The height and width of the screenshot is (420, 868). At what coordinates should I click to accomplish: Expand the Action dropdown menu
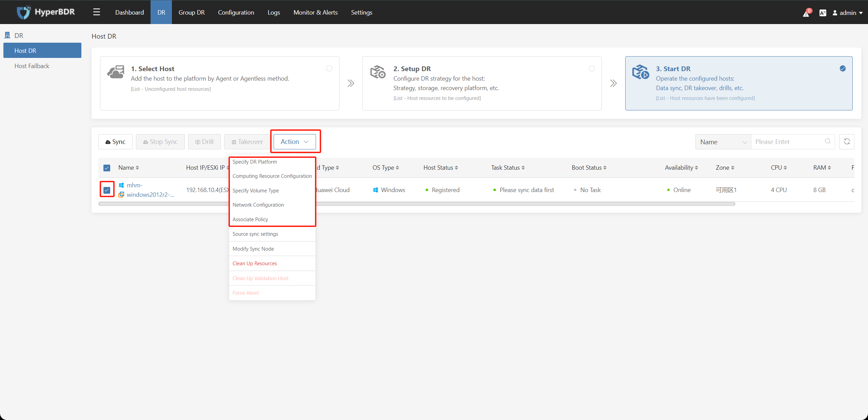pos(294,142)
